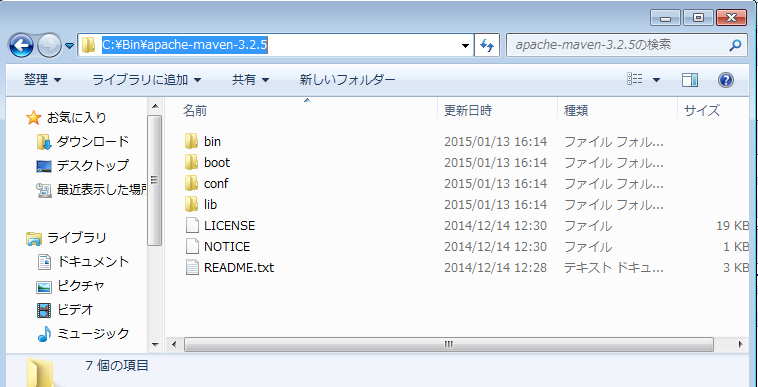Select the boot folder icon
The width and height of the screenshot is (758, 387).
tap(191, 162)
